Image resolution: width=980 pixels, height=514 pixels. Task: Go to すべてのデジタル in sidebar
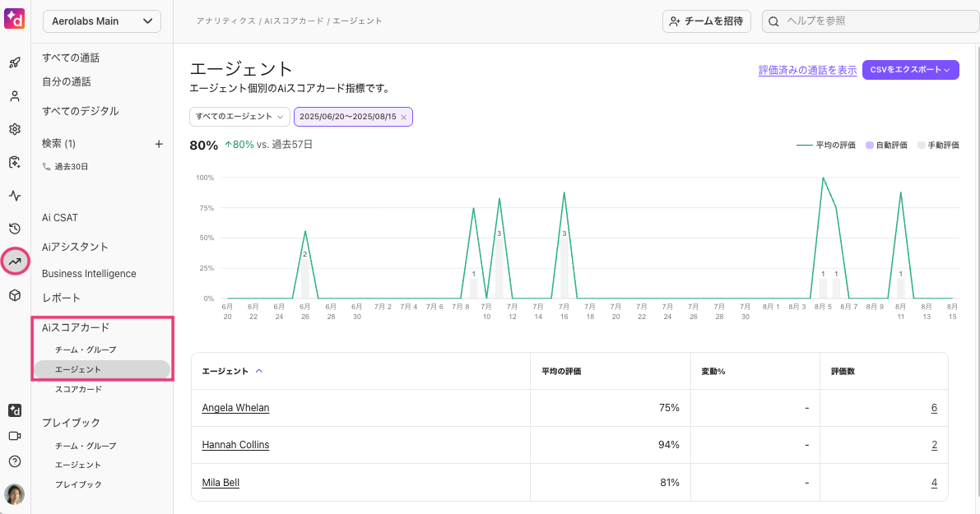tap(80, 110)
